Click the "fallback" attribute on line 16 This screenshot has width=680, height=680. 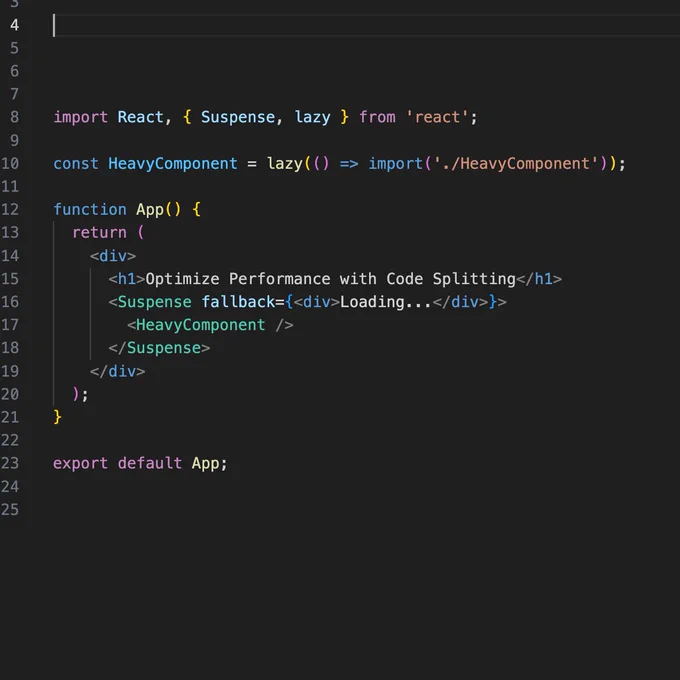(238, 302)
